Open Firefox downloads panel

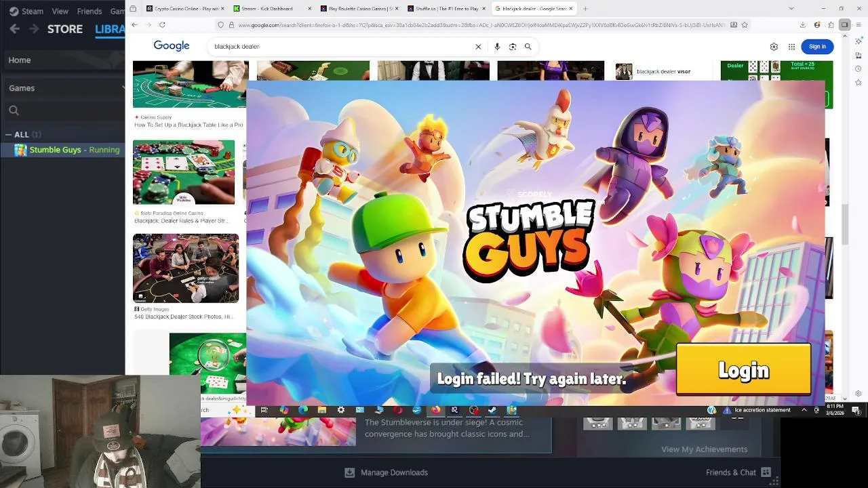pyautogui.click(x=803, y=24)
